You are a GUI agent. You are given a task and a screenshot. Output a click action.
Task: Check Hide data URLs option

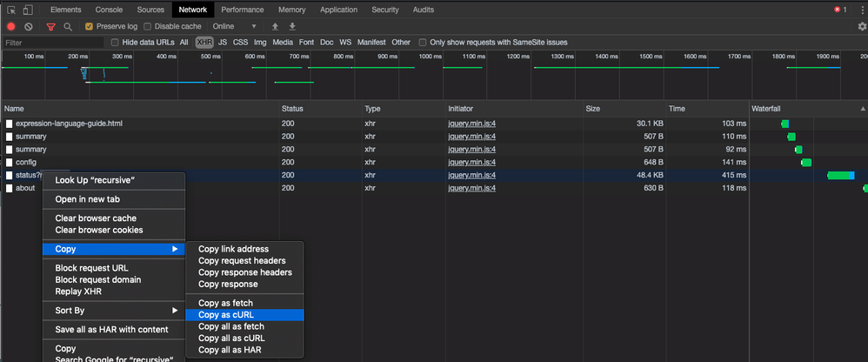(115, 42)
